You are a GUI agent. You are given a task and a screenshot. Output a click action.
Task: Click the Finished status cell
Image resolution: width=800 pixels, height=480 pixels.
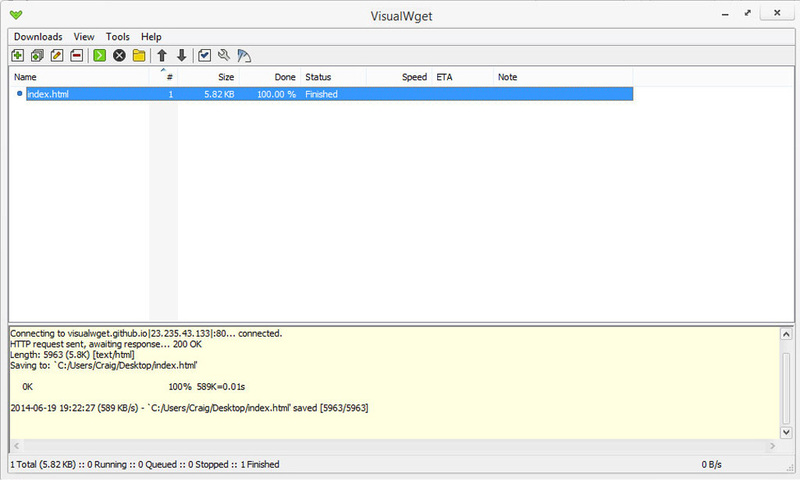point(321,94)
